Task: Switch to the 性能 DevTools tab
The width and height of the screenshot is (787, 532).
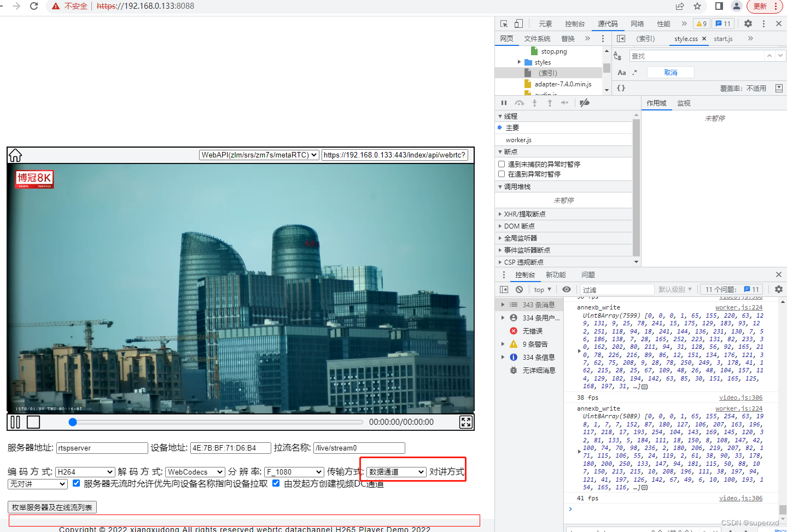Action: click(663, 24)
